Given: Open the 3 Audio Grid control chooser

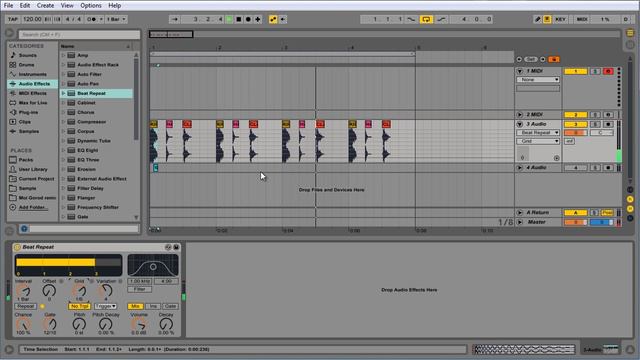Looking at the screenshot, I should pos(538,141).
